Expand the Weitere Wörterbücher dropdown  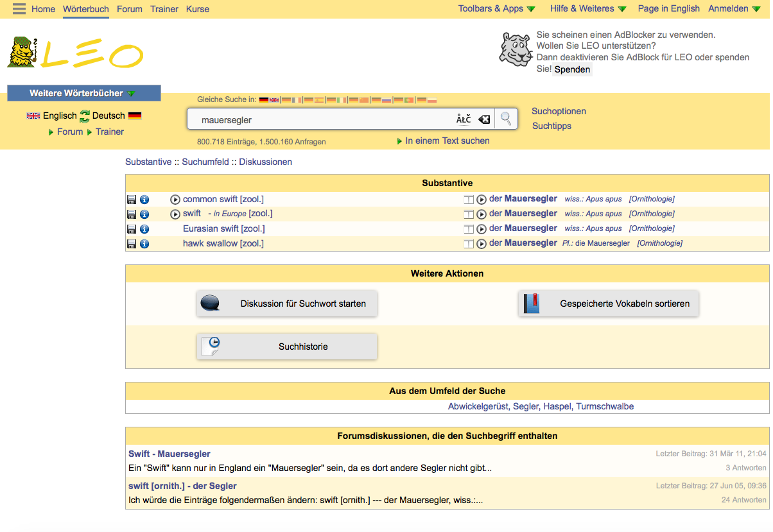click(84, 93)
